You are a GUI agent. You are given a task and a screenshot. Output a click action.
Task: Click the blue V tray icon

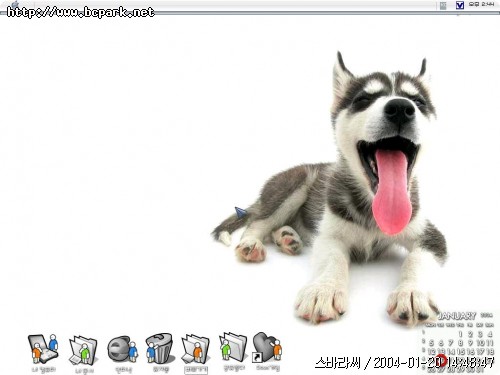pos(460,5)
